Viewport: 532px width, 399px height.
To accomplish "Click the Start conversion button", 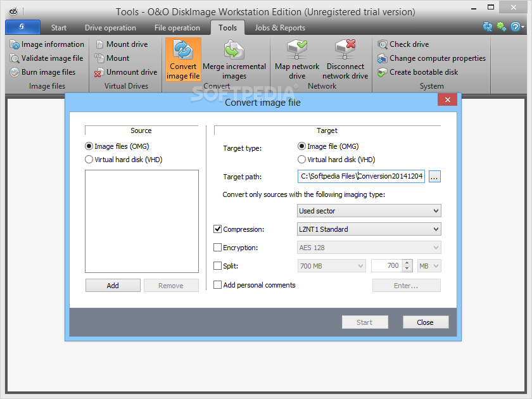I will coord(365,322).
